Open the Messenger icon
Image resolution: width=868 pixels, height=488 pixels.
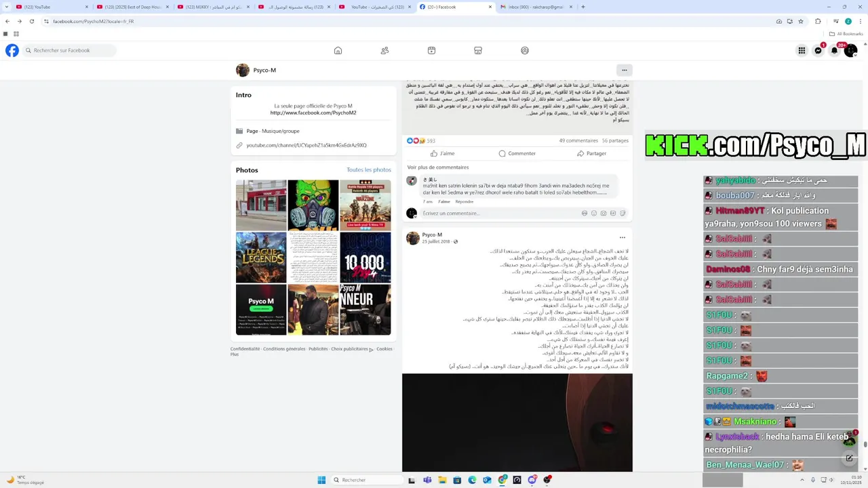(x=818, y=50)
